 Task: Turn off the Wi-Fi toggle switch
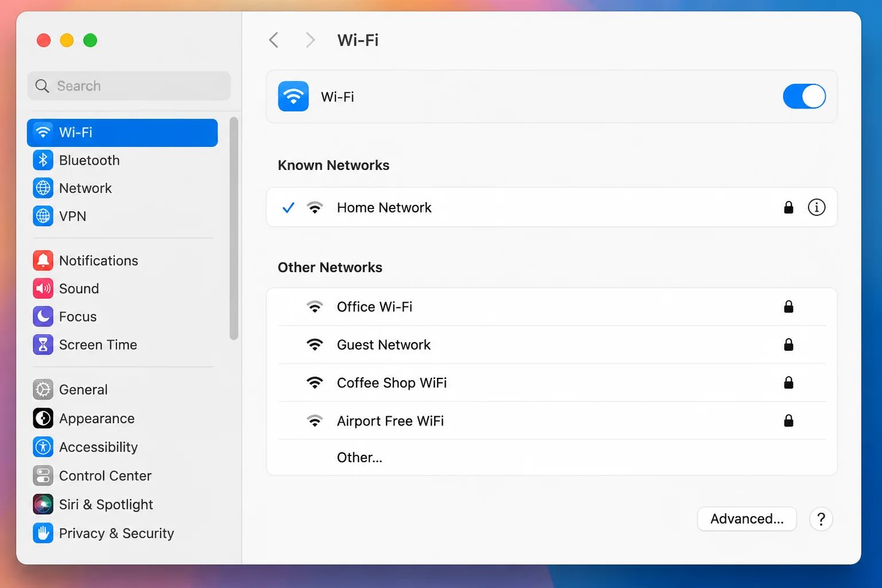click(x=804, y=96)
